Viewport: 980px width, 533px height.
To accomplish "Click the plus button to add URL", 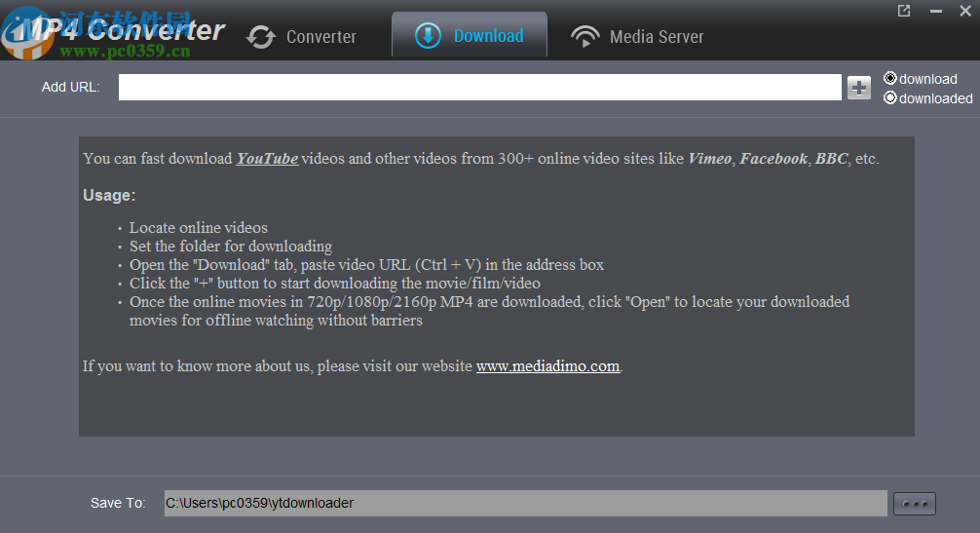I will 859,88.
